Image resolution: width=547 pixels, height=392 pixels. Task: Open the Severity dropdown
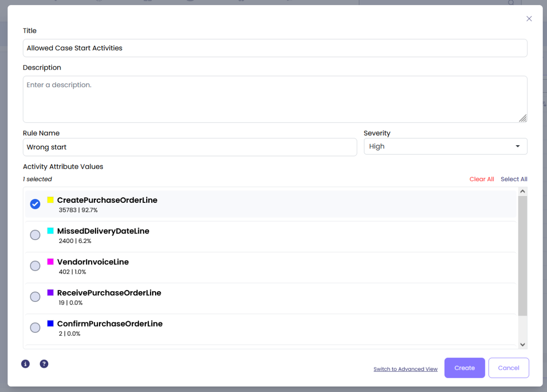pos(445,146)
